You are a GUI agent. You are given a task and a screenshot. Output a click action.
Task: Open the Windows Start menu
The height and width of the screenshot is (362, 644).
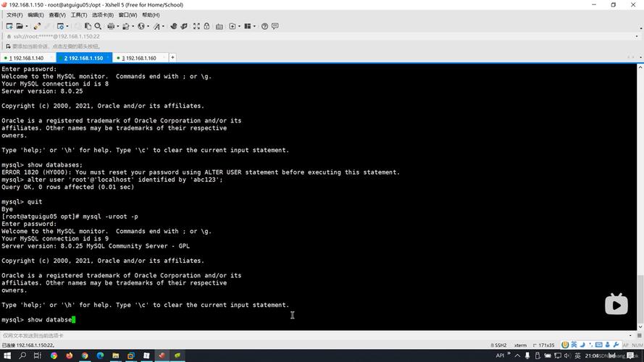pyautogui.click(x=7, y=355)
